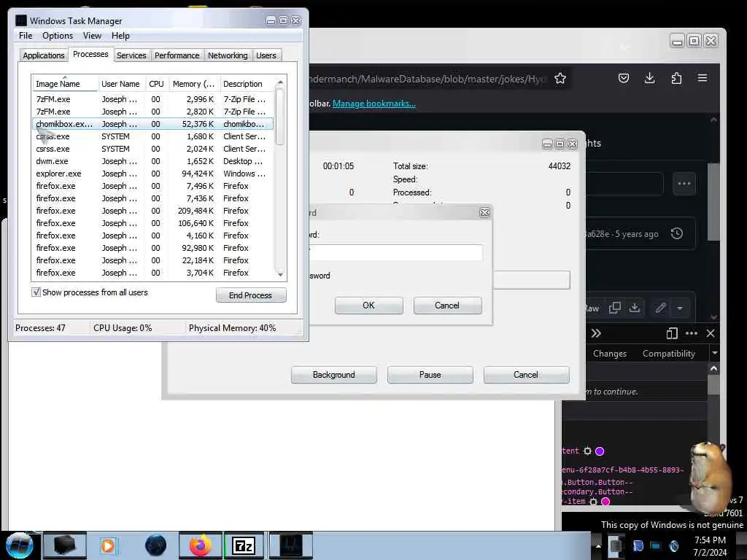This screenshot has height=560, width=747.
Task: Sort processes by Memory column header
Action: [193, 84]
